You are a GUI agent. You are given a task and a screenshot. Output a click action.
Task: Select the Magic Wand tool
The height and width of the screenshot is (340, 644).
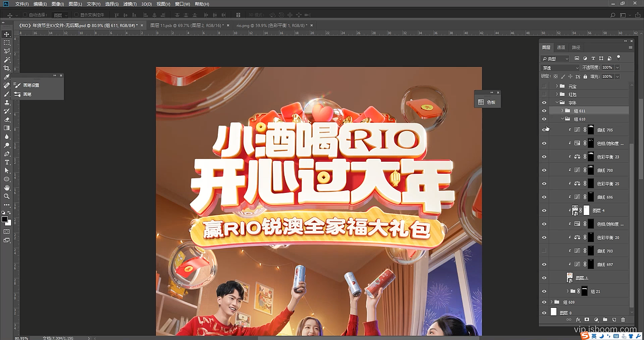[x=7, y=60]
